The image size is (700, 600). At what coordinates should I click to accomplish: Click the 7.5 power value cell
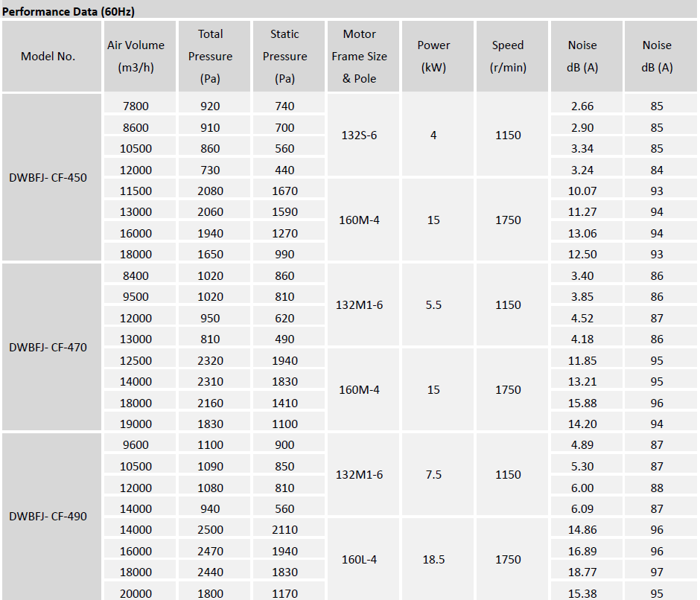coord(433,474)
